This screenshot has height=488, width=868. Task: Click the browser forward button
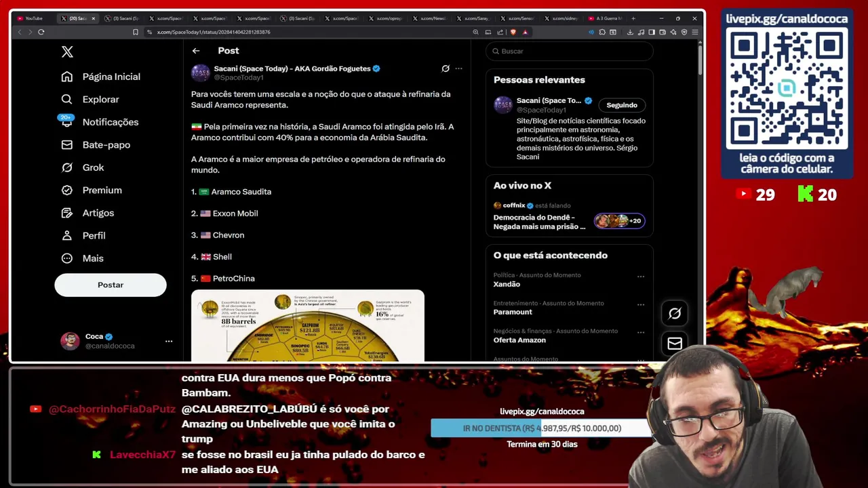pyautogui.click(x=30, y=32)
